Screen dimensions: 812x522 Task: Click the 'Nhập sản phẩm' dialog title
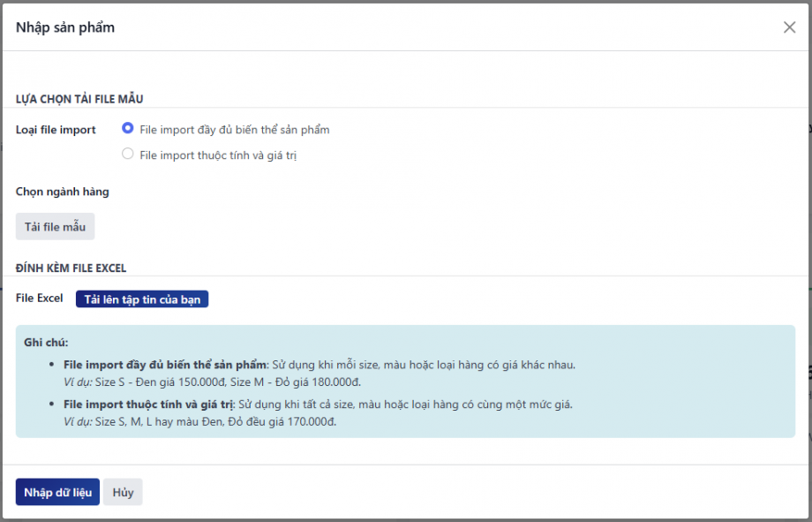(x=65, y=27)
